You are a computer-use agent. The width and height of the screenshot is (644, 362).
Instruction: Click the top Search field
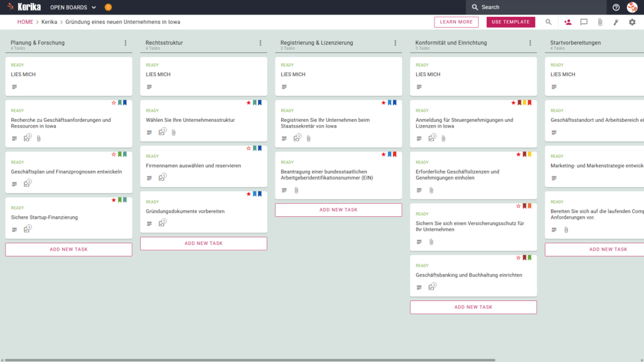point(536,7)
